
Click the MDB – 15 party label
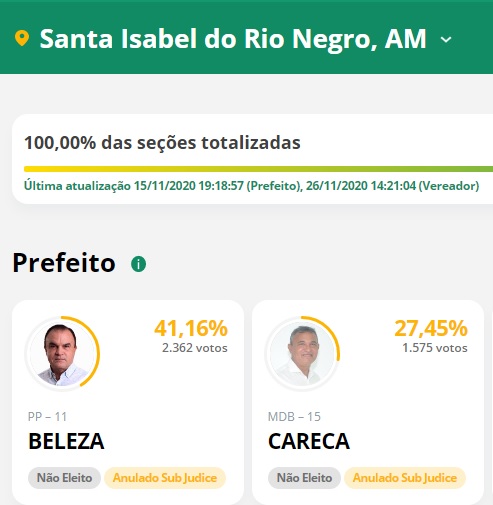294,417
